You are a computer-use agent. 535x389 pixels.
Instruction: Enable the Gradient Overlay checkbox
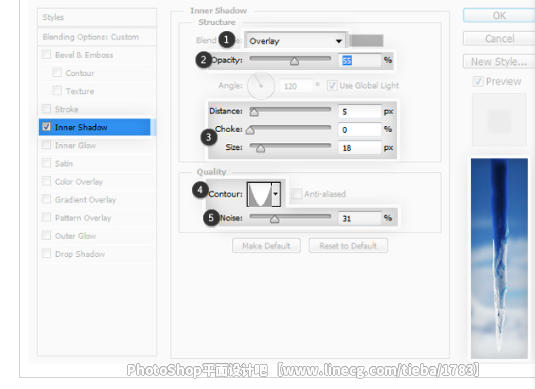click(x=46, y=199)
